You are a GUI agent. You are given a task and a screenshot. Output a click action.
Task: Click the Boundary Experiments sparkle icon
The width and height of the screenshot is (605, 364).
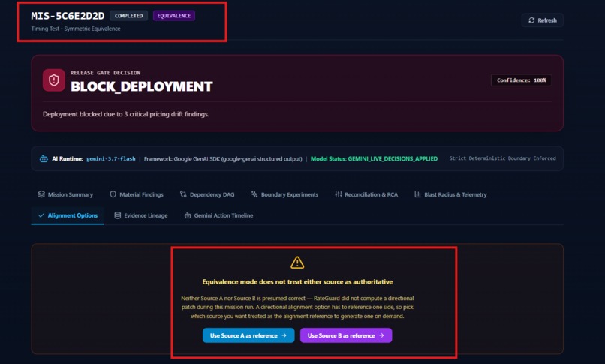click(x=254, y=194)
